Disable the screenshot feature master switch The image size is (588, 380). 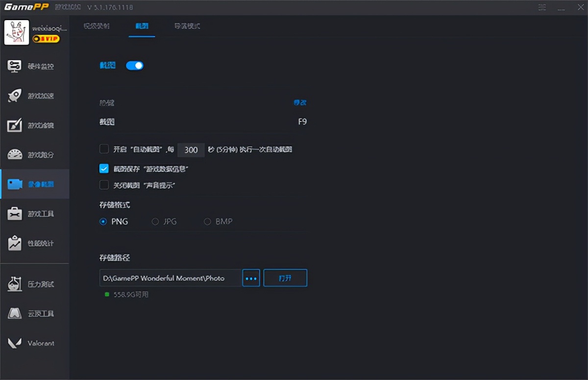coord(134,65)
